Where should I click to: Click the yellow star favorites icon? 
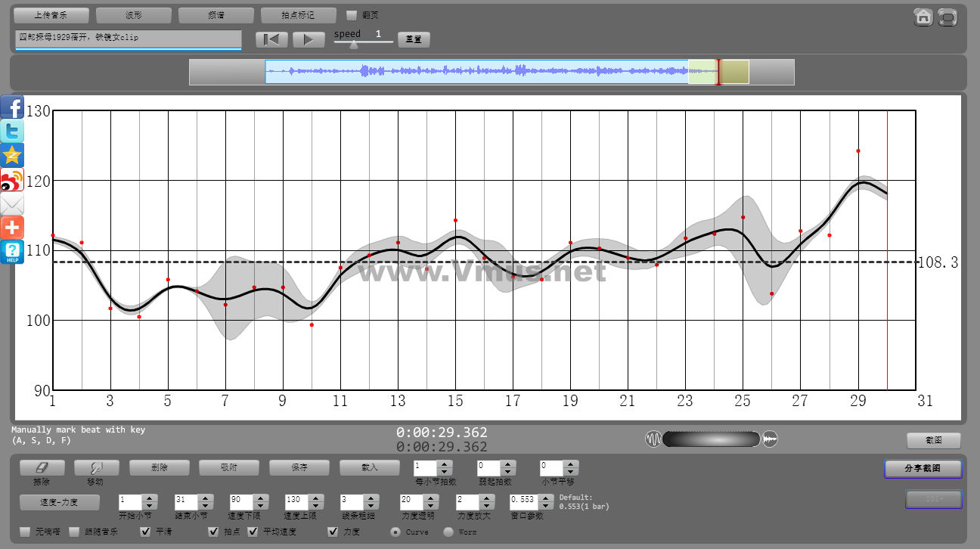(x=12, y=155)
